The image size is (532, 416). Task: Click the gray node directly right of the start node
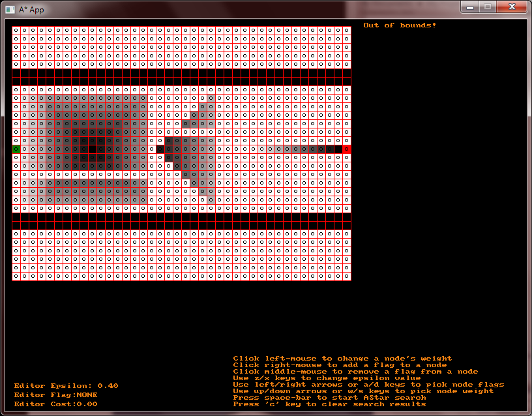point(25,149)
